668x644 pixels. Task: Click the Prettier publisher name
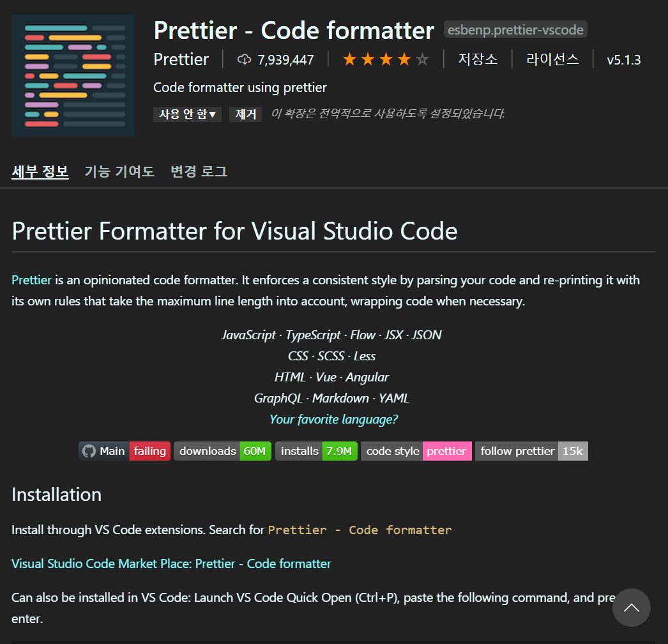[181, 59]
